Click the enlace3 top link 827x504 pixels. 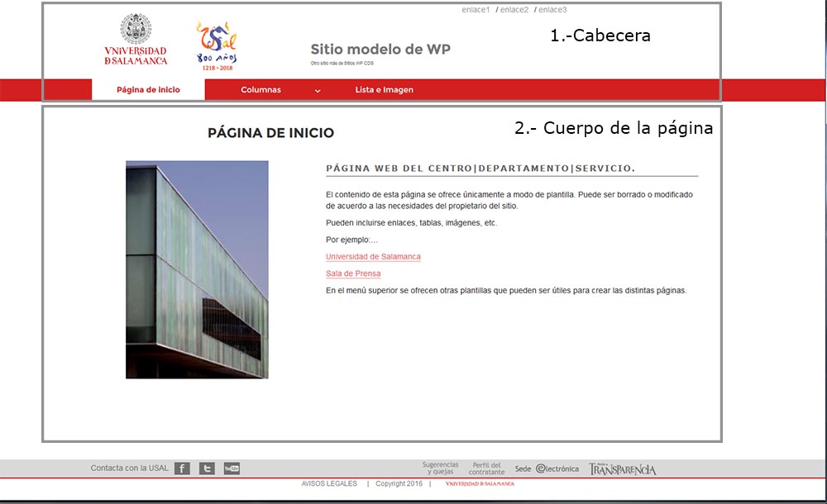(552, 10)
